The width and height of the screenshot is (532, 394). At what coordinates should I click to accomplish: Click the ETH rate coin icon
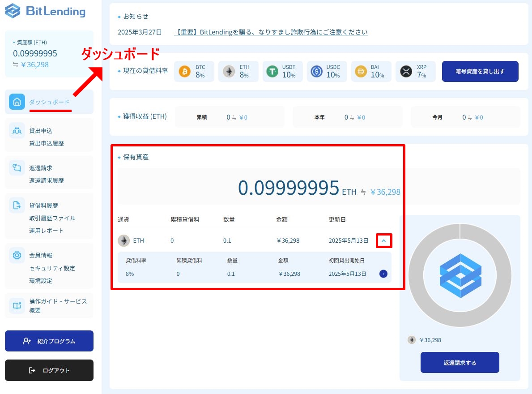click(229, 72)
